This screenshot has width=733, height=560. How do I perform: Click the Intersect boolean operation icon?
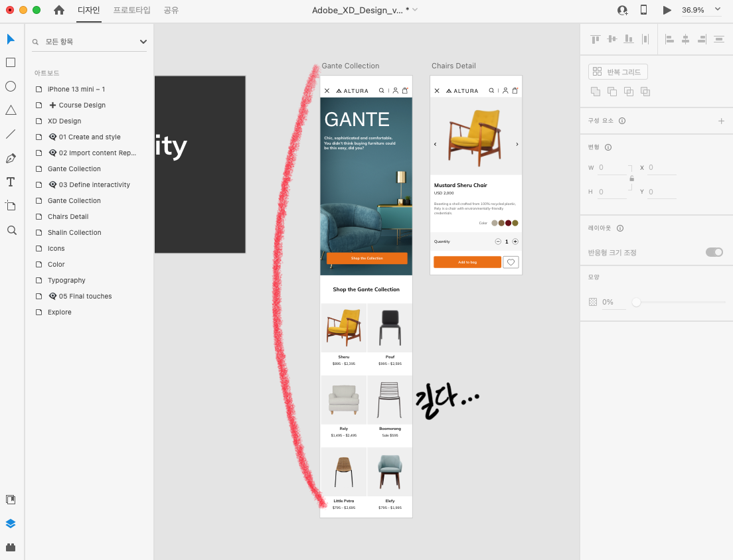629,92
